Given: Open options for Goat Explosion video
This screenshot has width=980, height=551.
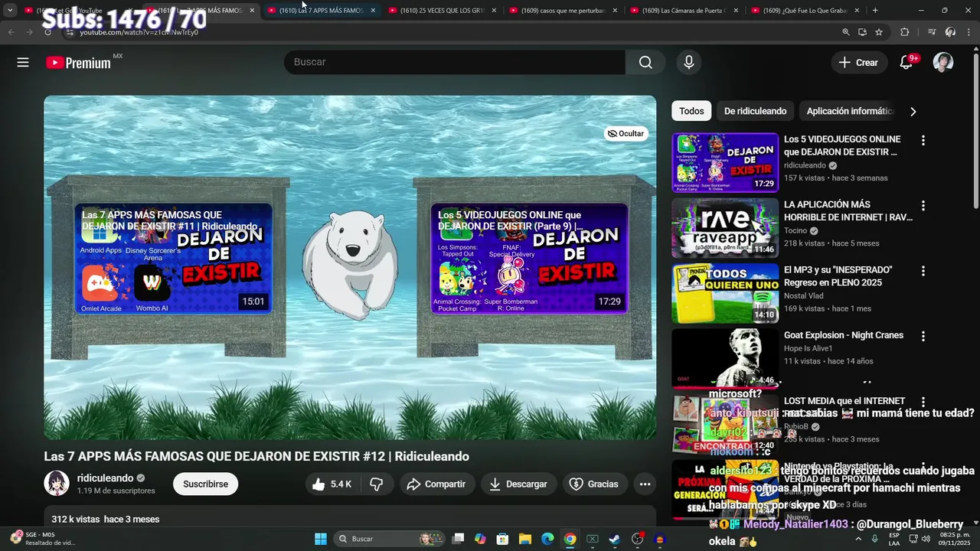Looking at the screenshot, I should click(x=923, y=336).
